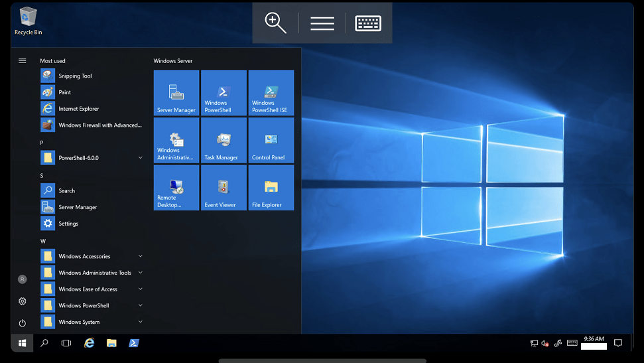Launch the Windows PowerShell tile
This screenshot has height=363, width=644.
click(x=224, y=93)
